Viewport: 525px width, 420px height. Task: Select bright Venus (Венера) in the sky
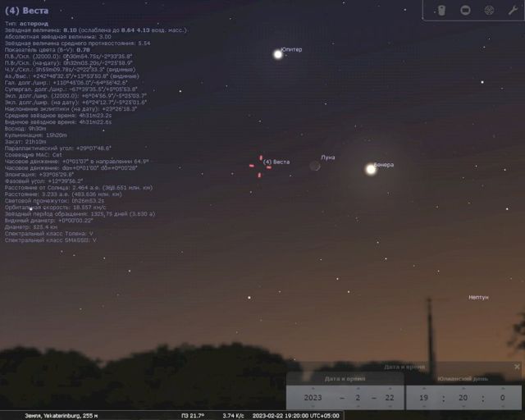[370, 169]
